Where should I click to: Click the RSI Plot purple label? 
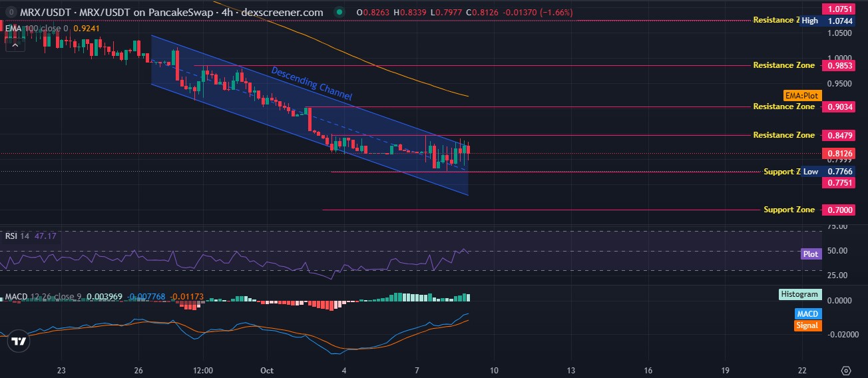click(x=811, y=254)
